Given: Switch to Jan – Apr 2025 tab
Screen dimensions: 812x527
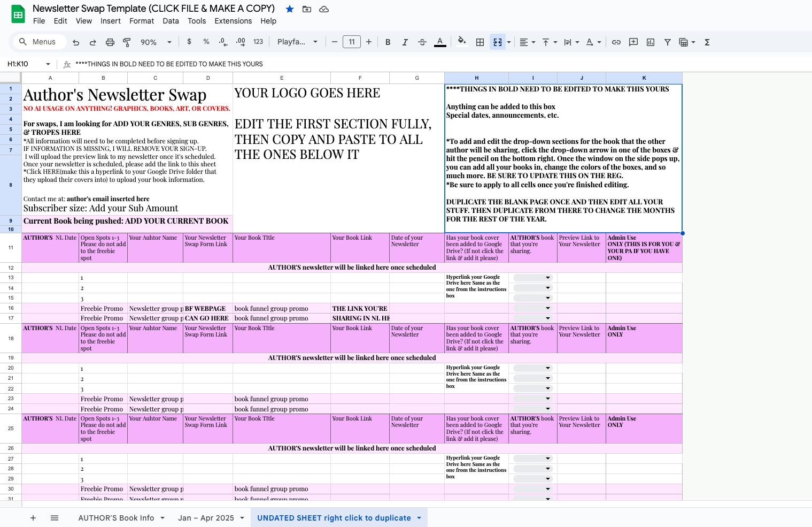Looking at the screenshot, I should tap(206, 518).
